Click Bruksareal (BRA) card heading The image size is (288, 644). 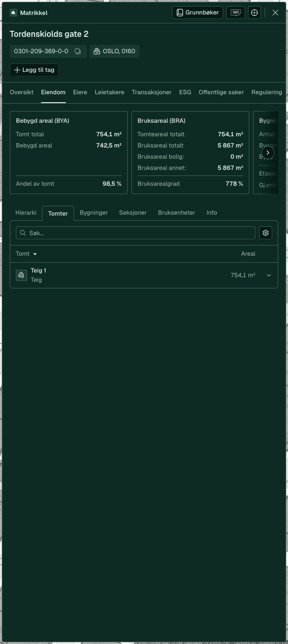[161, 121]
